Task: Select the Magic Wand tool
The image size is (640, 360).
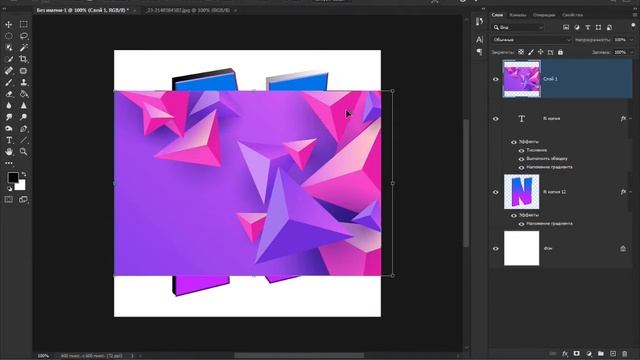Action: [24, 48]
